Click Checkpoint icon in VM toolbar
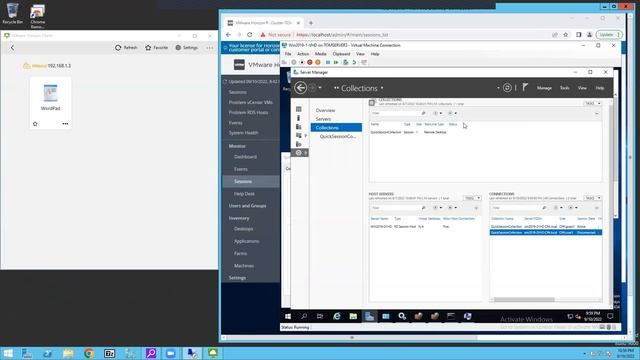The height and width of the screenshot is (360, 640). coord(346,62)
